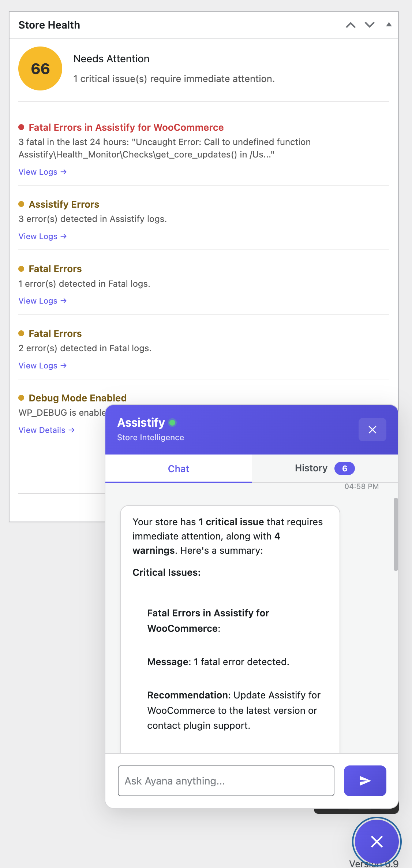Image resolution: width=412 pixels, height=868 pixels.
Task: View Logs for 1 error in Fatal logs
Action: click(x=42, y=301)
